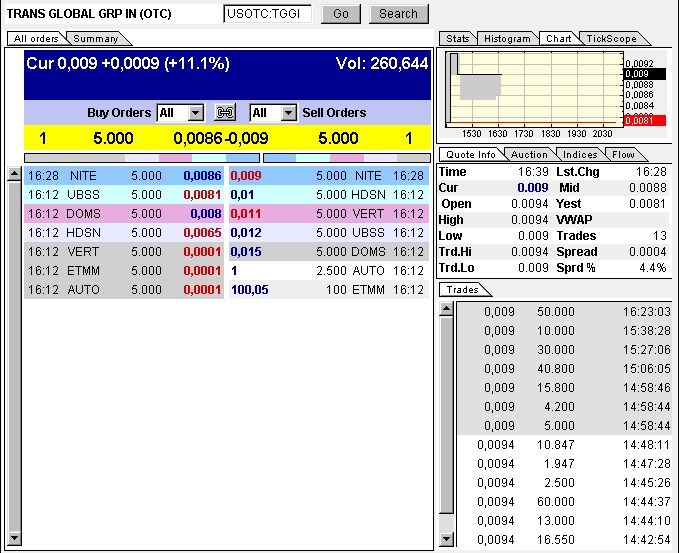The width and height of the screenshot is (679, 553).
Task: Open the Auction tab
Action: 529,155
